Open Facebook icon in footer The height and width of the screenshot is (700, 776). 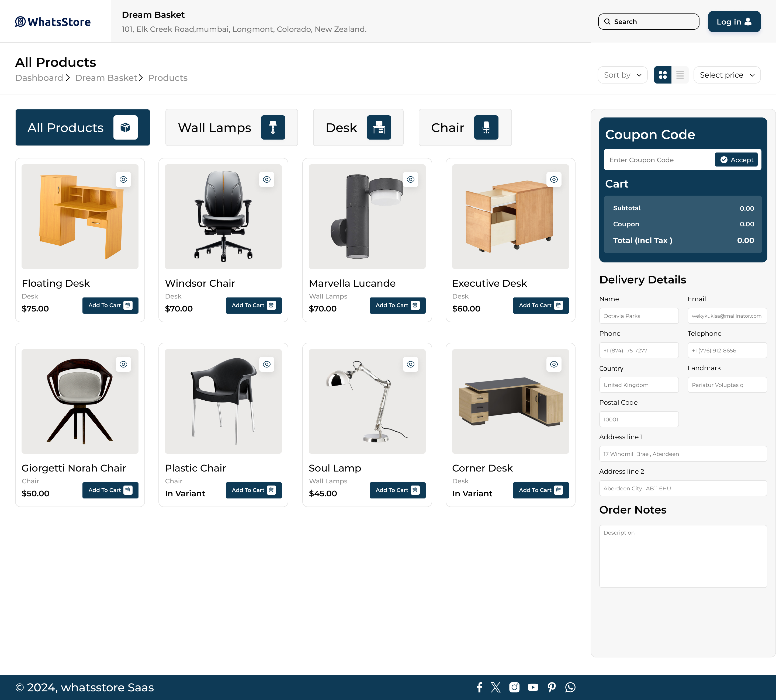479,687
